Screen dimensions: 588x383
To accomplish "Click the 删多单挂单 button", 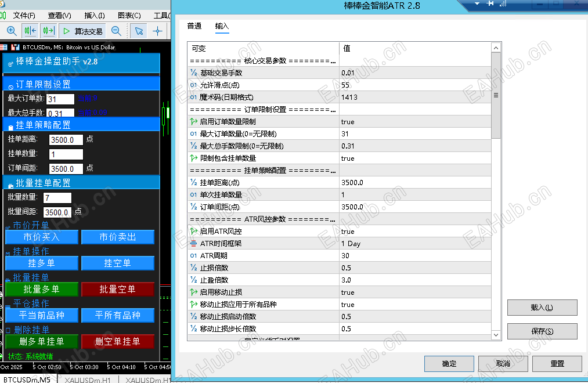I will [x=42, y=341].
